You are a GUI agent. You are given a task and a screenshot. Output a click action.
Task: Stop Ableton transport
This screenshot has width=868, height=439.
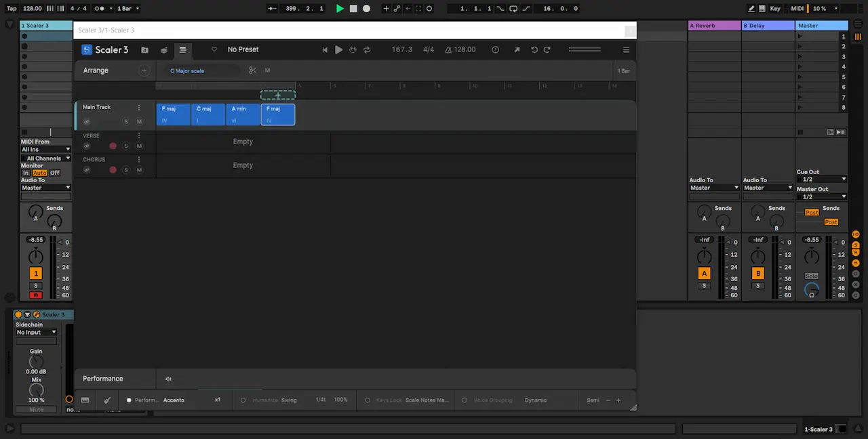[353, 9]
